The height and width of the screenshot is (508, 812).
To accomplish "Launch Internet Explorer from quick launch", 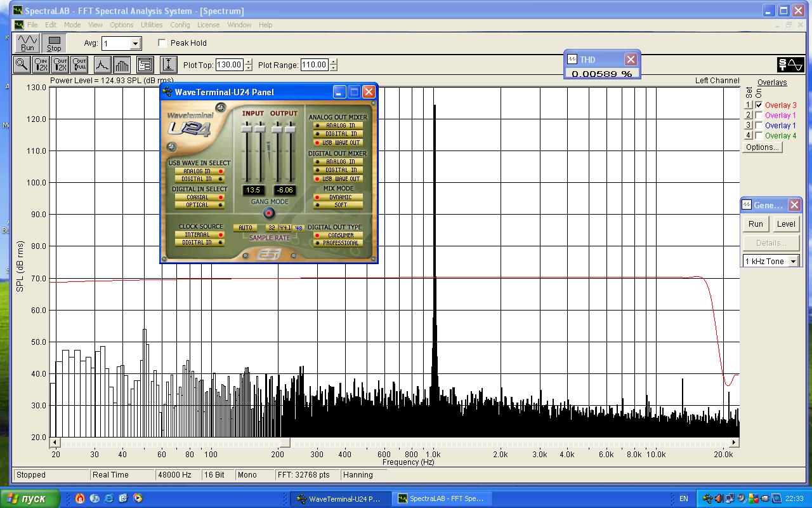I will point(109,498).
